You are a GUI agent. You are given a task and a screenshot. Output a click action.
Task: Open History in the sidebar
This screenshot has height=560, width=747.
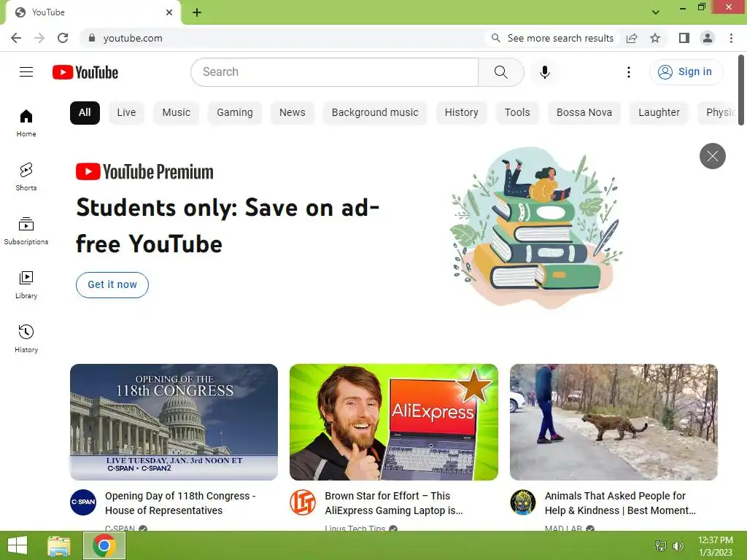[x=26, y=338]
